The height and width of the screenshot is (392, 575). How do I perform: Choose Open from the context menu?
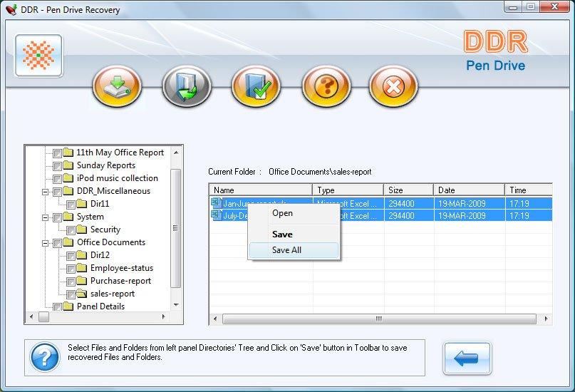click(x=294, y=213)
